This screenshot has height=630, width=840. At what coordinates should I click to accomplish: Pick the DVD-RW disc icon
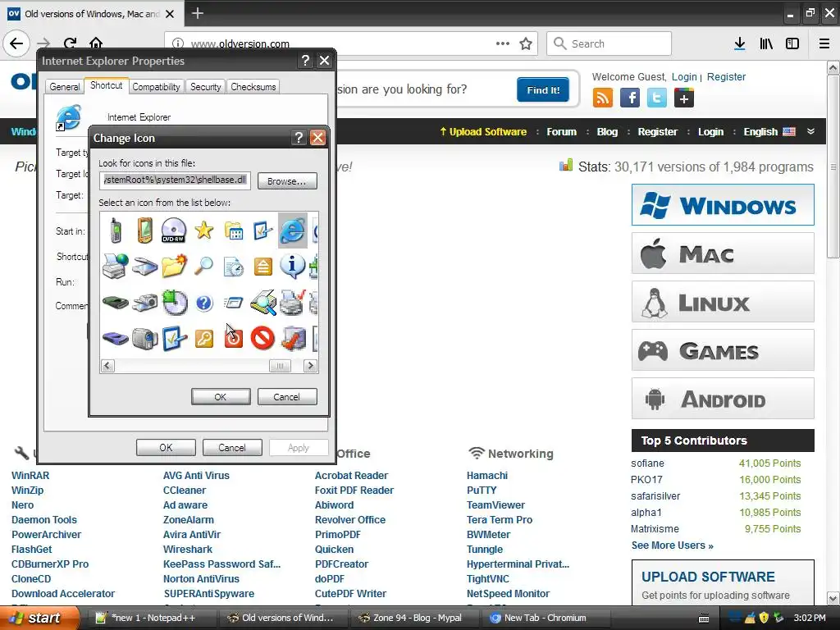(x=174, y=231)
